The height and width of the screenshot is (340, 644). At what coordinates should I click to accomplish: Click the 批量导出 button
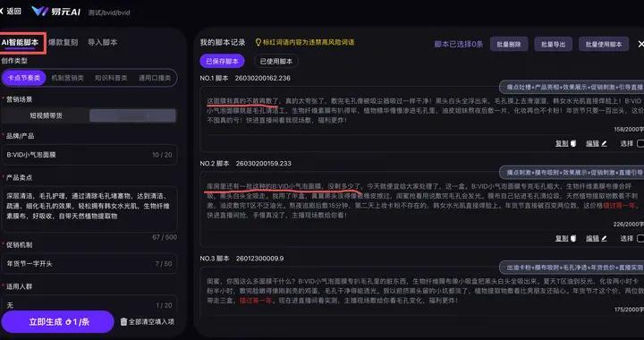click(554, 45)
